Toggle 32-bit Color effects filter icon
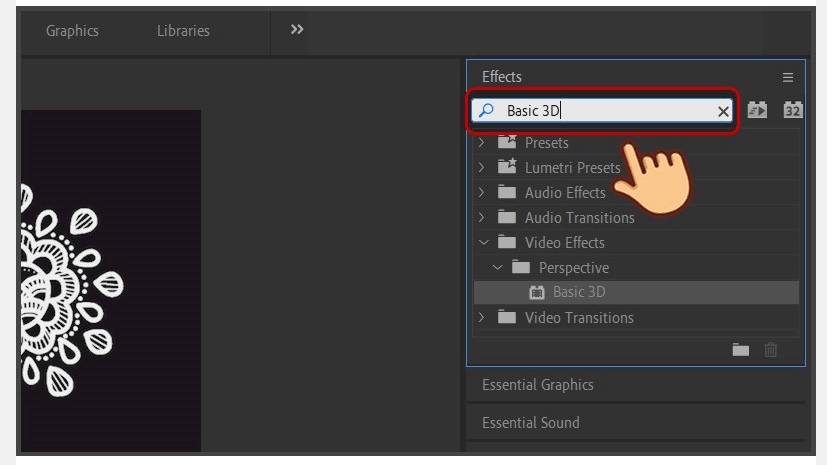Screen dimensions: 827x465 [x=793, y=110]
